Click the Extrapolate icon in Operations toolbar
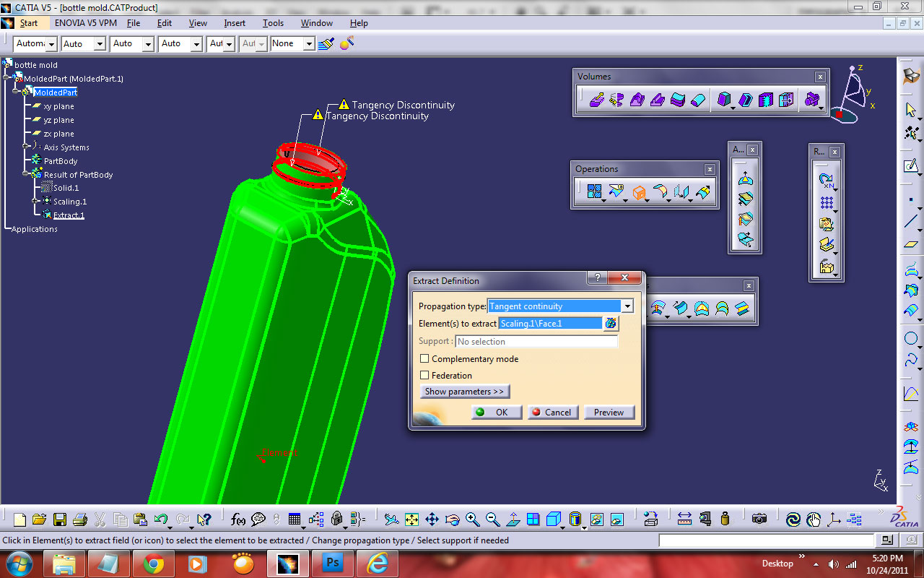This screenshot has height=578, width=924. [x=703, y=192]
